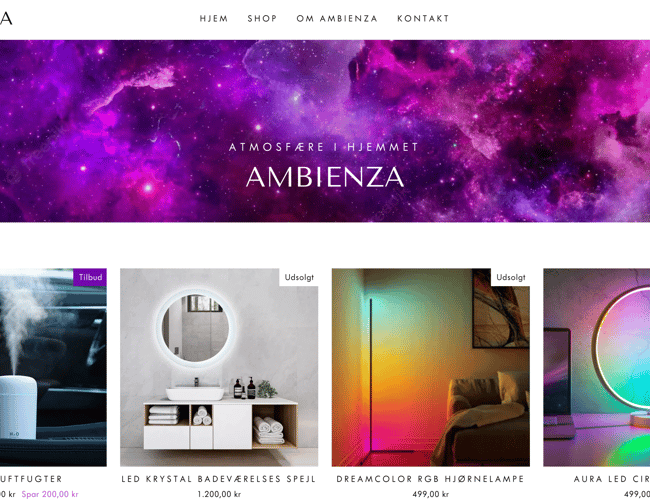Click the Udsolgt badge on corner lamp
Viewport: 650px width, 500px height.
tap(510, 277)
